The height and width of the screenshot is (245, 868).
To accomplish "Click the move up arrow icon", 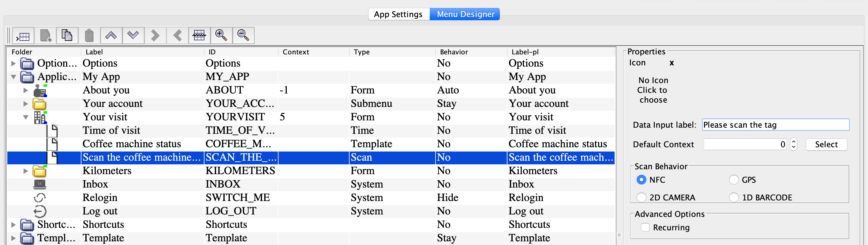I will [111, 36].
